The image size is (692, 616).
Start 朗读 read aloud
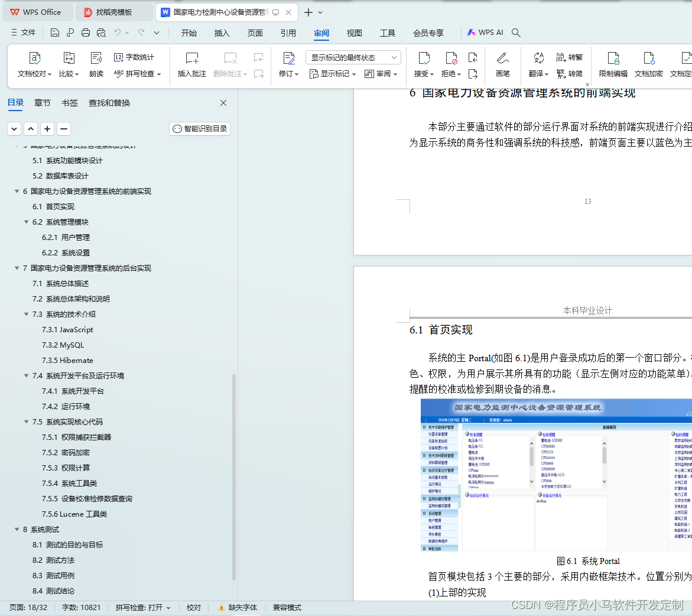(x=96, y=64)
